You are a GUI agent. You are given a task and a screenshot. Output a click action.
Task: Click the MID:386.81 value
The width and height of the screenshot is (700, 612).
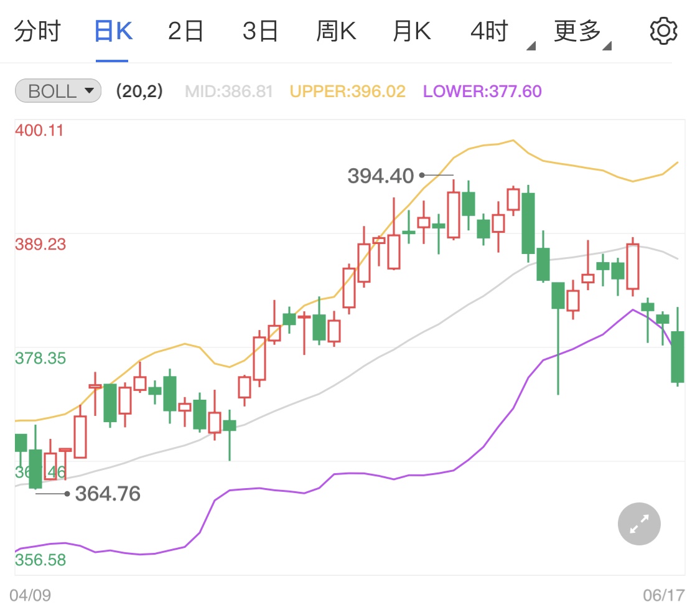tap(228, 91)
